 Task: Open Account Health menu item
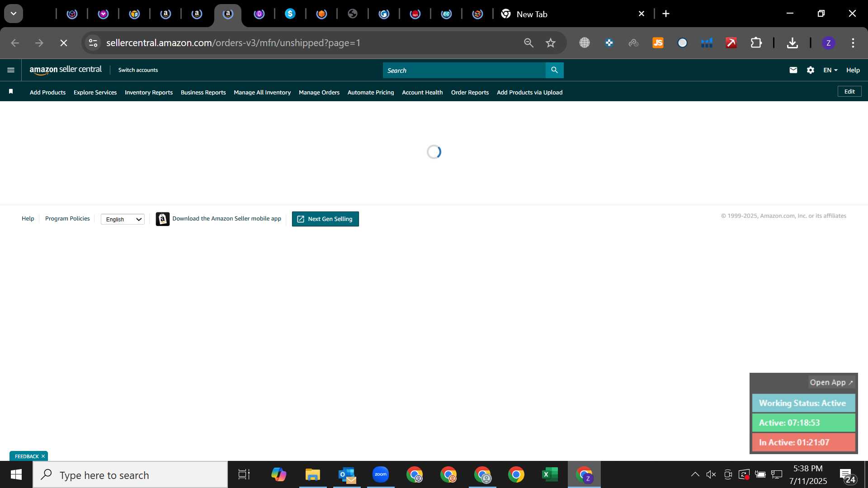[x=422, y=92]
